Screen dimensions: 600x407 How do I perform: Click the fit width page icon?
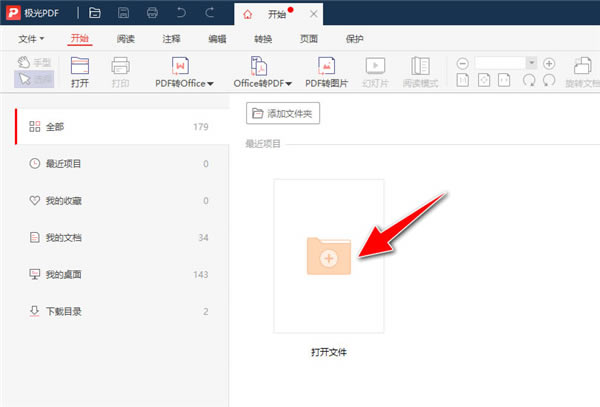(504, 80)
